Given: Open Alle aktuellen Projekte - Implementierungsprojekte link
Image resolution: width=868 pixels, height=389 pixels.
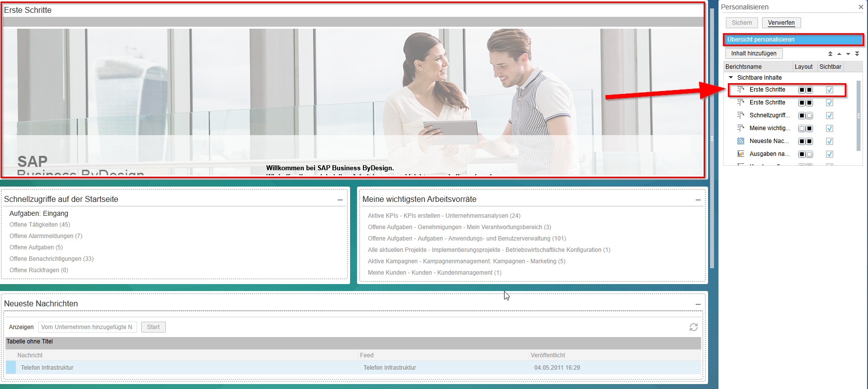Looking at the screenshot, I should pos(489,250).
